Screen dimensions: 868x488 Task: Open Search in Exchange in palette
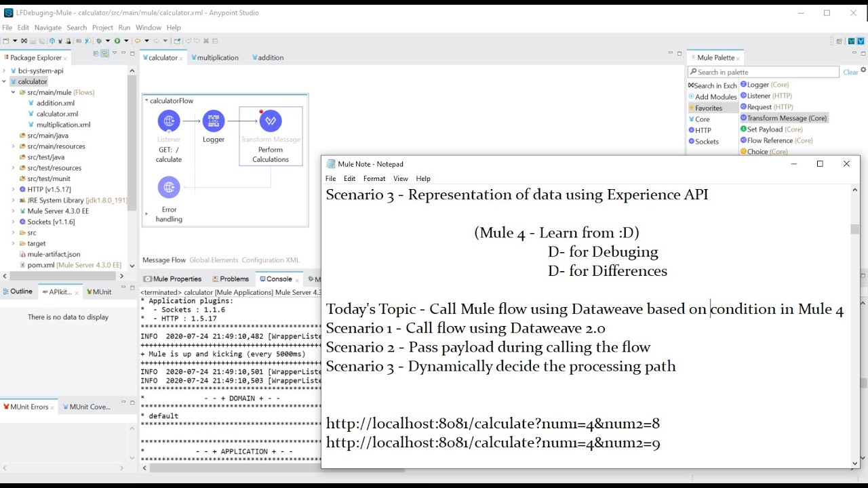coord(712,85)
